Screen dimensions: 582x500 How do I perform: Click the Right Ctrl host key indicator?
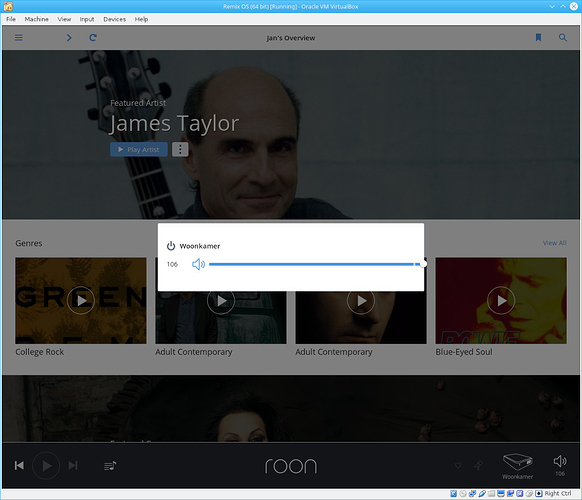click(558, 493)
